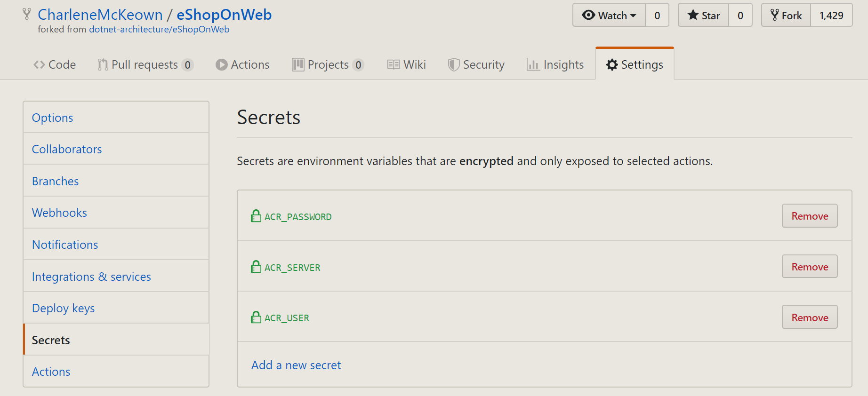Click the Pull requests icon
The width and height of the screenshot is (868, 396).
pyautogui.click(x=103, y=64)
